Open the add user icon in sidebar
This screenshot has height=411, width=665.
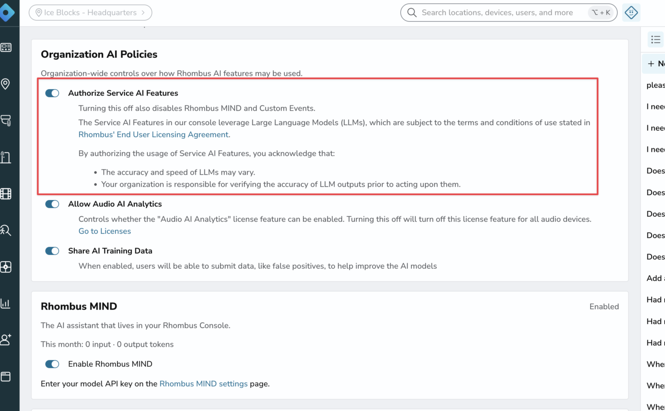click(6, 340)
